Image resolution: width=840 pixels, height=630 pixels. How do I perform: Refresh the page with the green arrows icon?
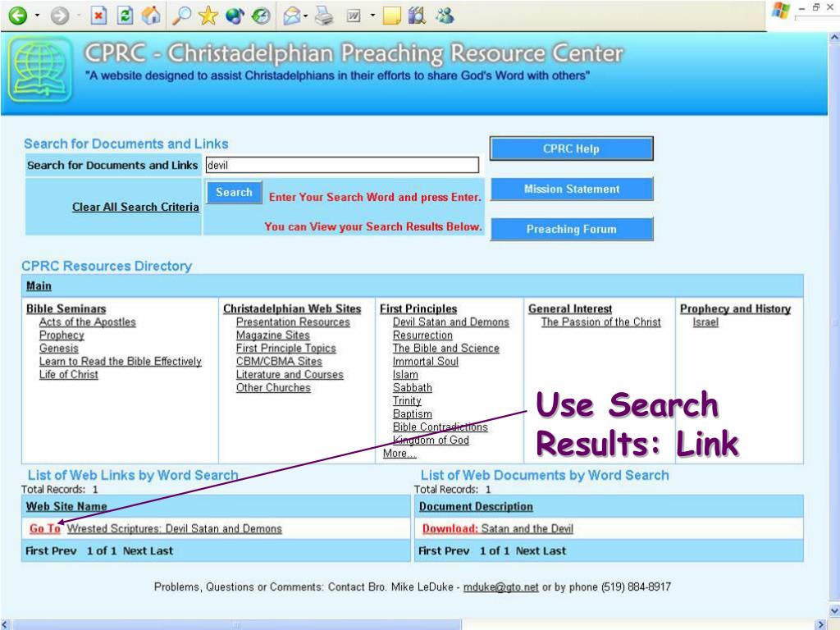click(125, 16)
